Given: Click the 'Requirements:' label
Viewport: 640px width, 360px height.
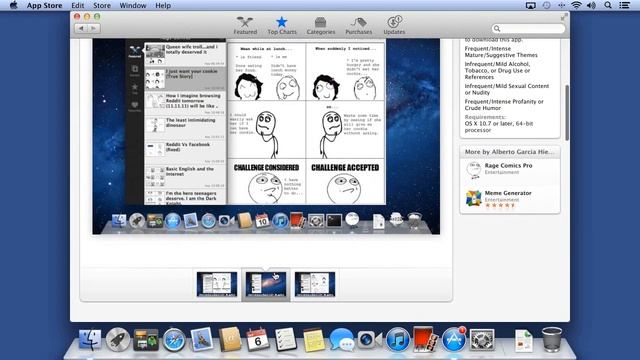Looking at the screenshot, I should point(484,117).
